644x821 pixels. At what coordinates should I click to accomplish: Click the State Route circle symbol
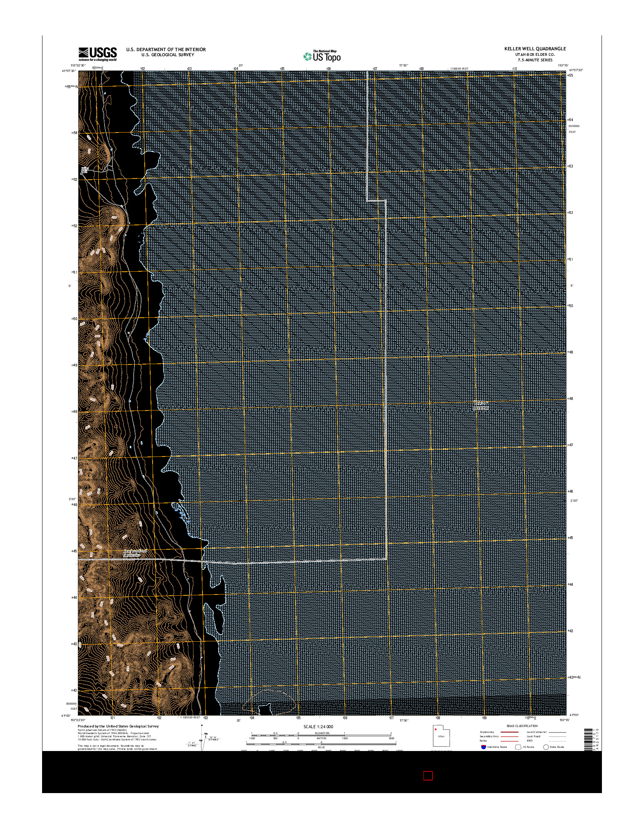[546, 747]
